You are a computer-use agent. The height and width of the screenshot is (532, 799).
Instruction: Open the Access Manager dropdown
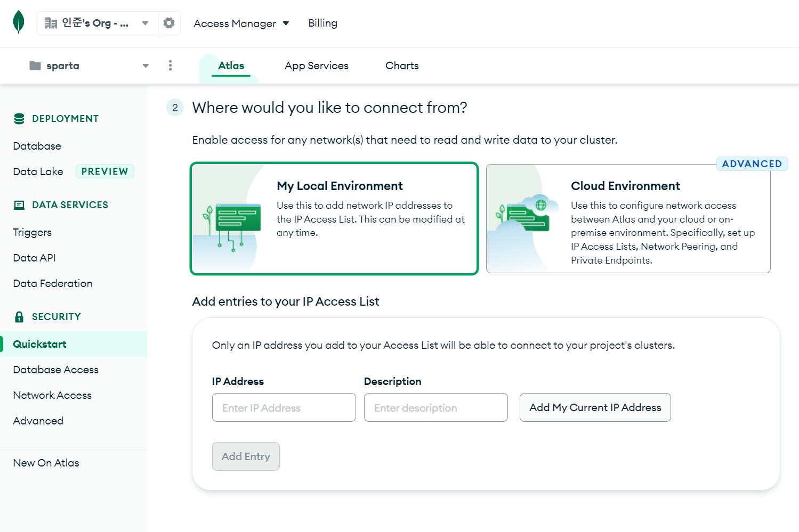241,23
